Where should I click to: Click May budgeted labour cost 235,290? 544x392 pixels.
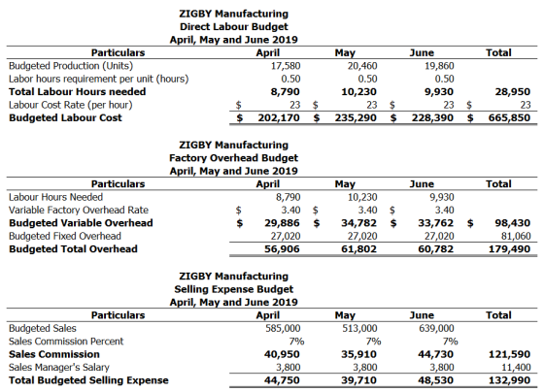356,117
